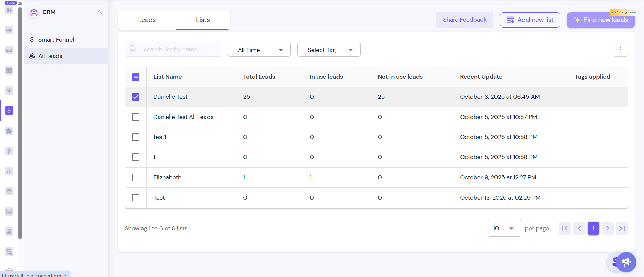Click the Share Feedback button
The image size is (644, 277).
[x=464, y=20]
